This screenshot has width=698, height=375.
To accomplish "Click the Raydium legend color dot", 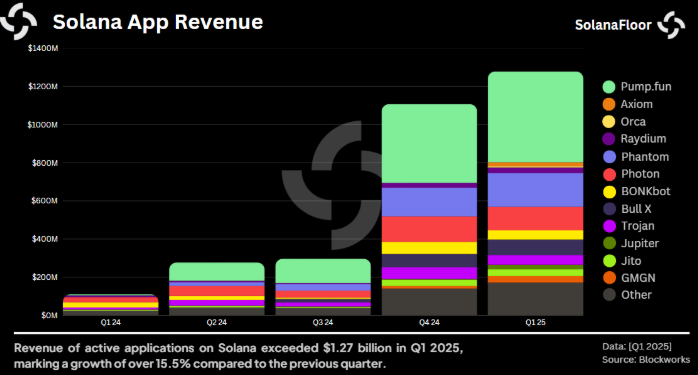I will point(609,139).
